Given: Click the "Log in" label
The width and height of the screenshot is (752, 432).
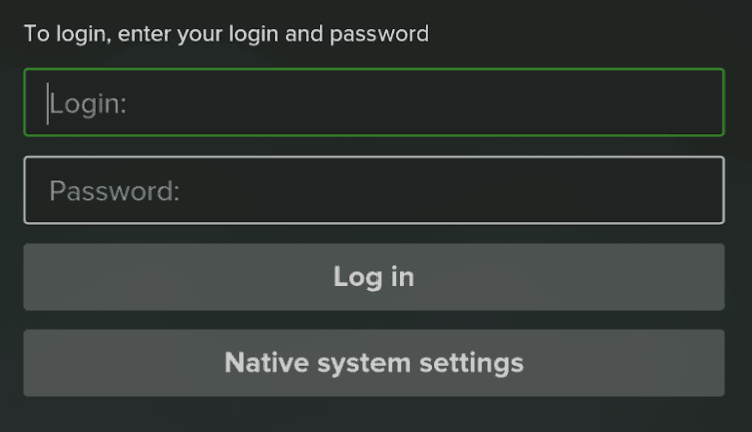Looking at the screenshot, I should 374,277.
